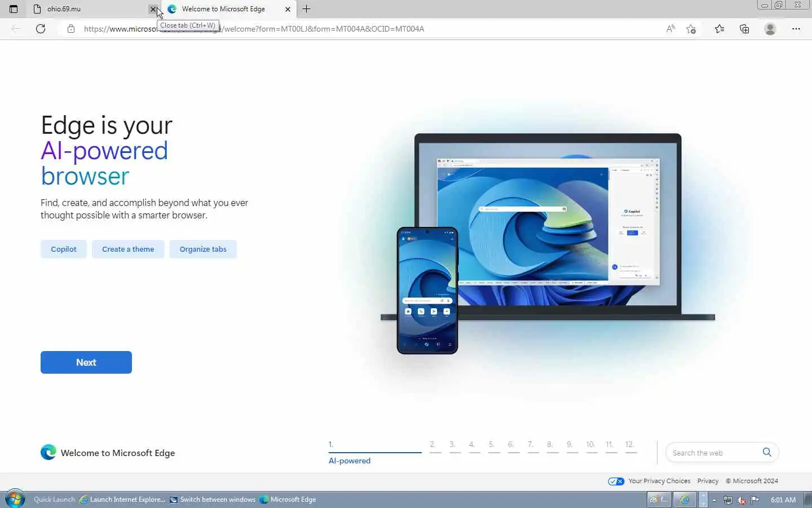Close the Welcome to Microsoft Edge tab
The width and height of the screenshot is (812, 508).
click(288, 9)
